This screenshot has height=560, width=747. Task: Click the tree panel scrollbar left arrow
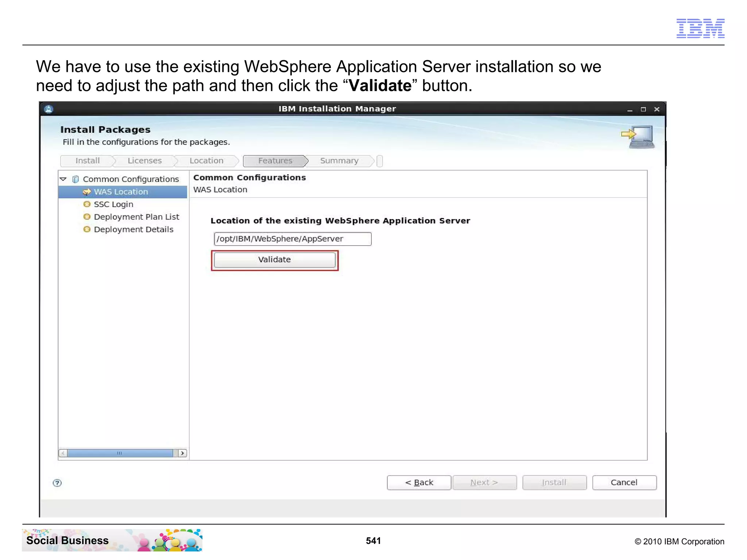pyautogui.click(x=63, y=453)
